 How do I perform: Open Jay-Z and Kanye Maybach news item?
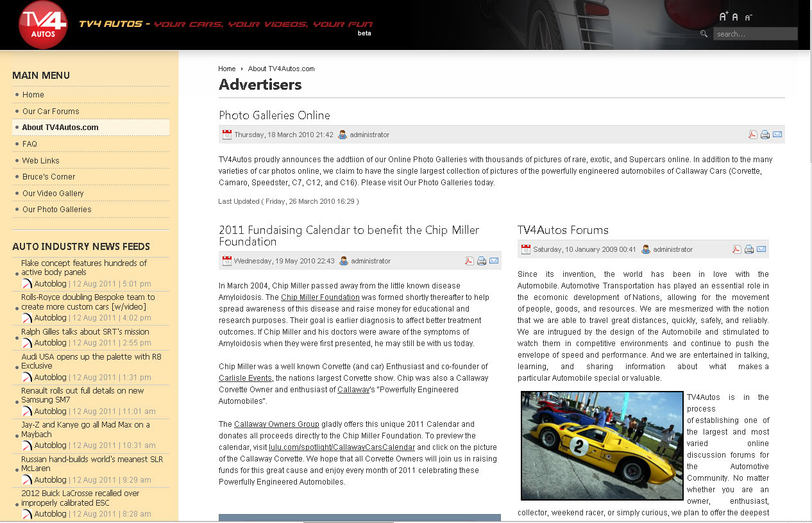pyautogui.click(x=85, y=429)
